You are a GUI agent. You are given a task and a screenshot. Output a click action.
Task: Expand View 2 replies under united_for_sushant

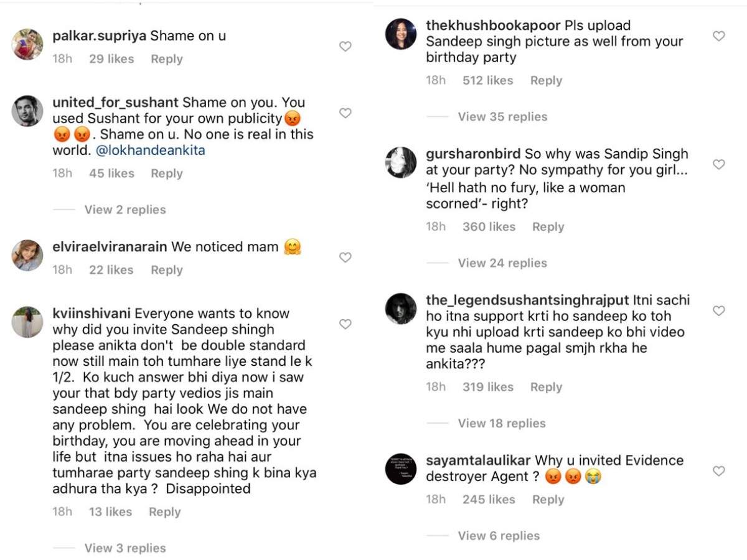click(125, 210)
